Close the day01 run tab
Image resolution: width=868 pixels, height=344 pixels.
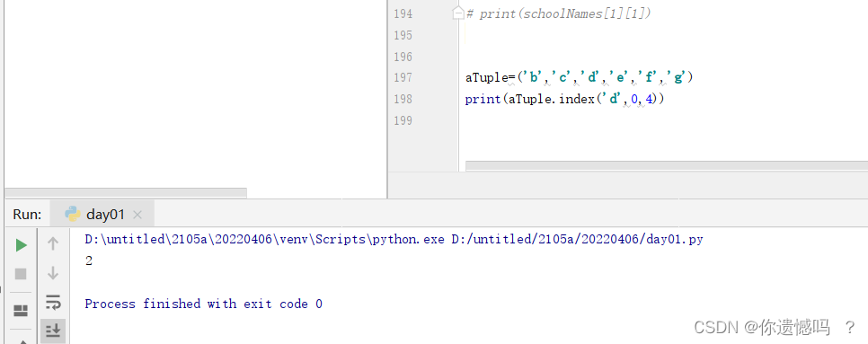click(x=137, y=215)
